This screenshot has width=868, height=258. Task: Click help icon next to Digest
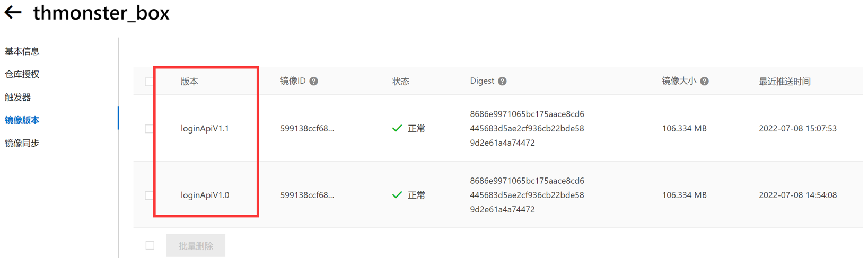point(502,81)
